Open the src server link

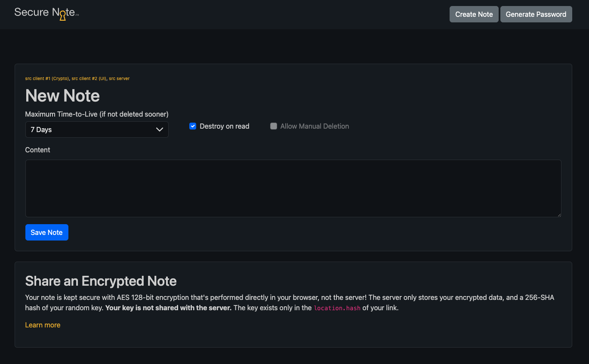(x=119, y=78)
